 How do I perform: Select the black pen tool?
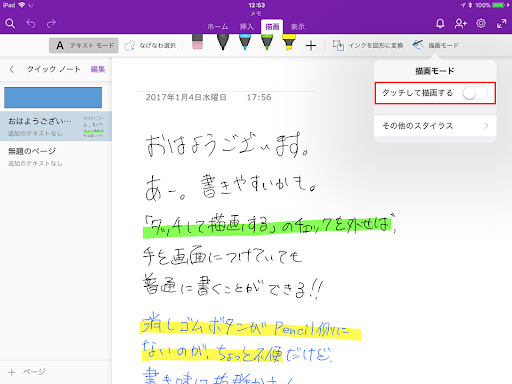[223, 42]
